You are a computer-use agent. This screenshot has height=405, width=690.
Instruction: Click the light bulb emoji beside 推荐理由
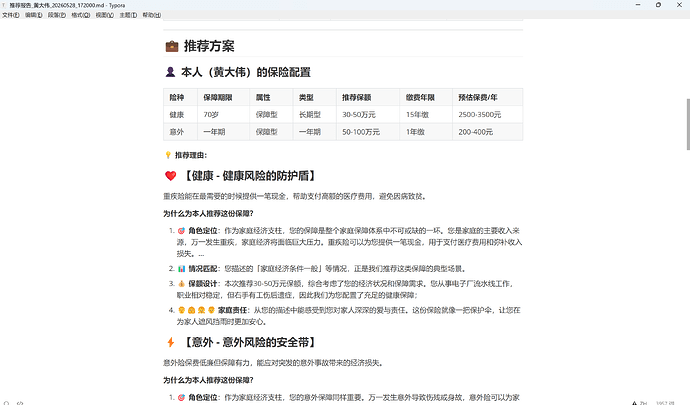pos(168,155)
